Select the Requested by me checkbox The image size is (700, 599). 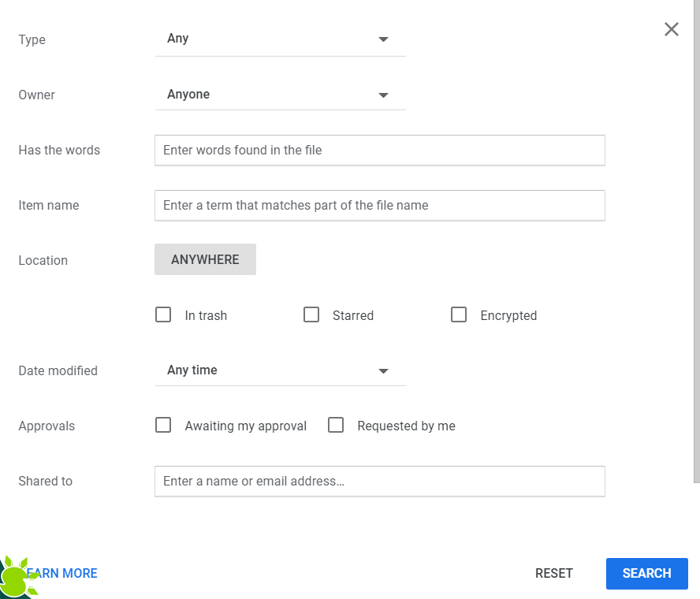(336, 425)
